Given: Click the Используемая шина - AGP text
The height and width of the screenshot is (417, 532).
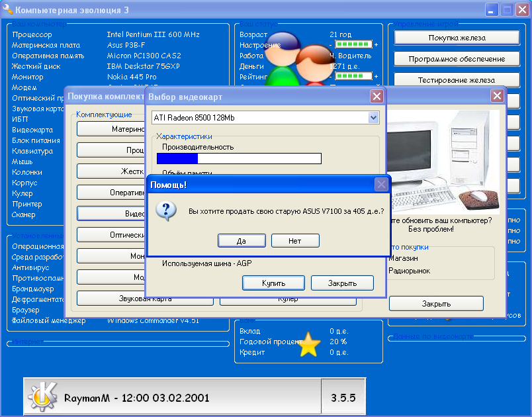Looking at the screenshot, I should coord(206,263).
